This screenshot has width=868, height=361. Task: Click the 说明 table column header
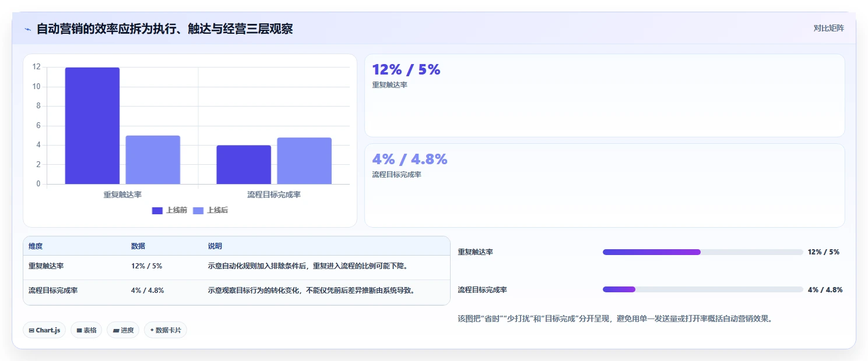(215, 246)
